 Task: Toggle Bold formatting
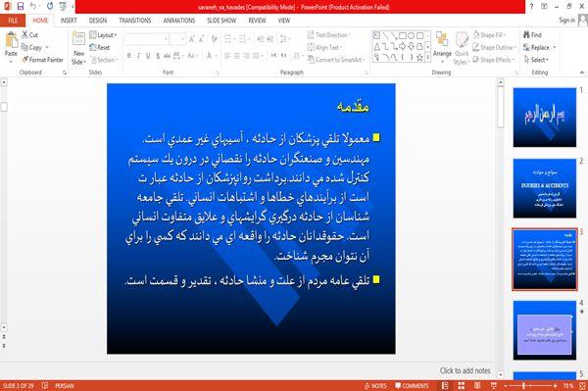pos(129,56)
